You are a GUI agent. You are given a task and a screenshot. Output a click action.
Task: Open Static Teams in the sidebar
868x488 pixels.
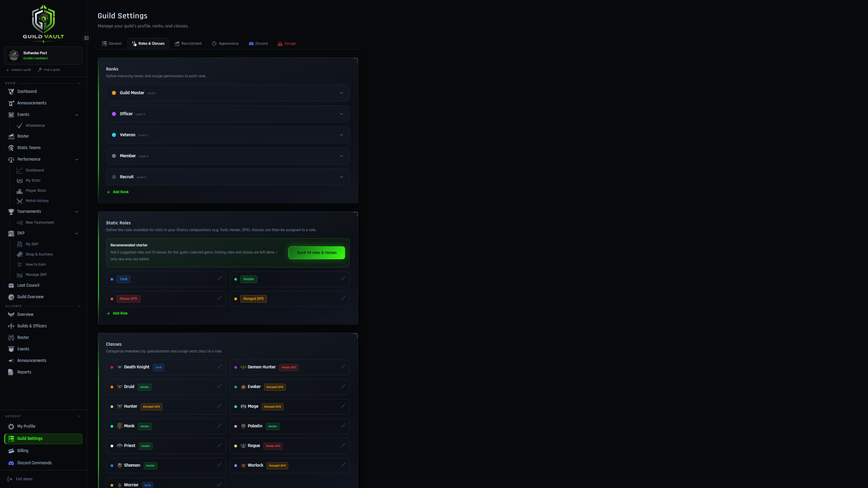[43, 148]
